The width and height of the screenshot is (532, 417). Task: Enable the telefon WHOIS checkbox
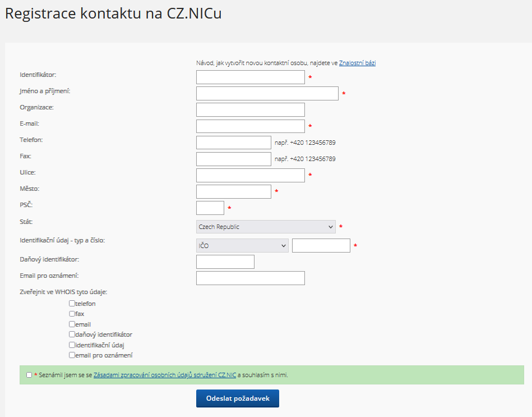72,303
